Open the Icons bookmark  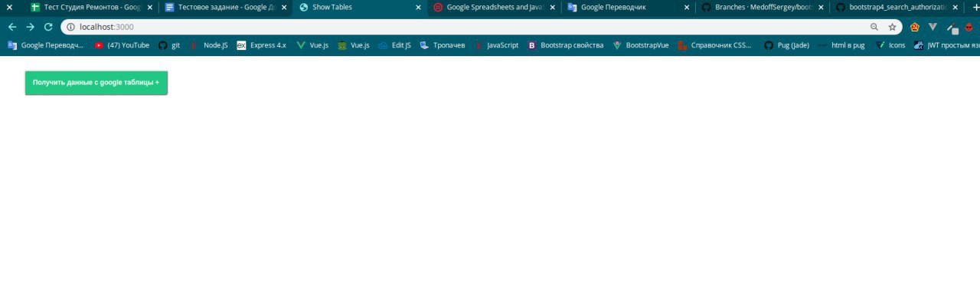890,45
